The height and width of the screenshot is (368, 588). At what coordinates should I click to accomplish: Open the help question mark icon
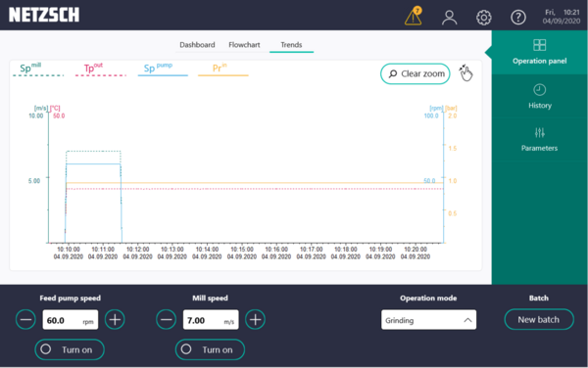(x=518, y=18)
